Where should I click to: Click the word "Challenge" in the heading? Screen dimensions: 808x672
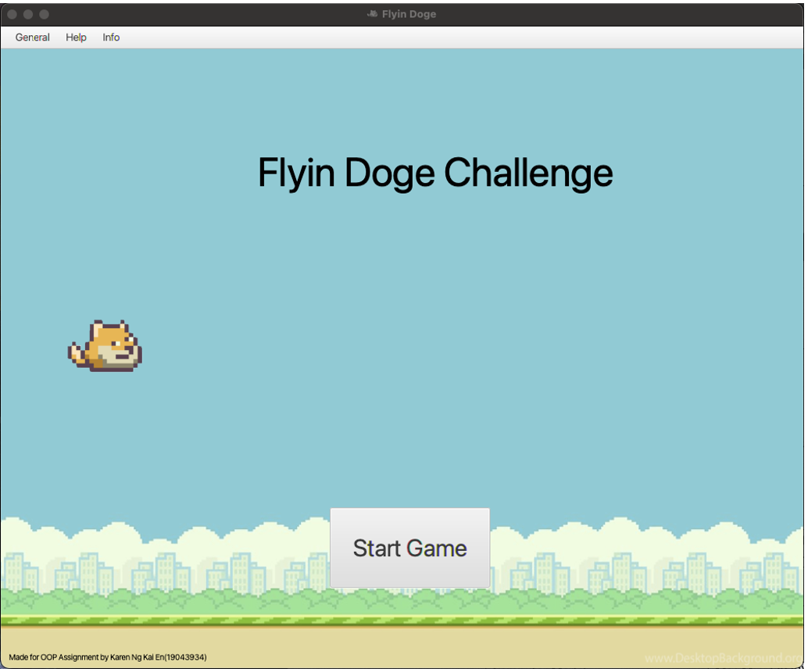coord(528,173)
